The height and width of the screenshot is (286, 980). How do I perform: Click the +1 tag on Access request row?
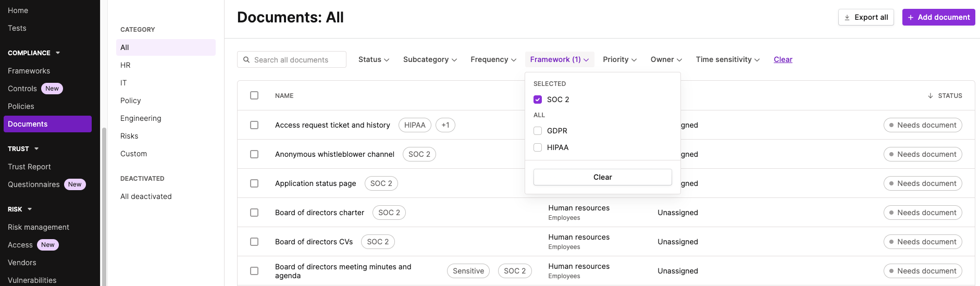click(445, 125)
